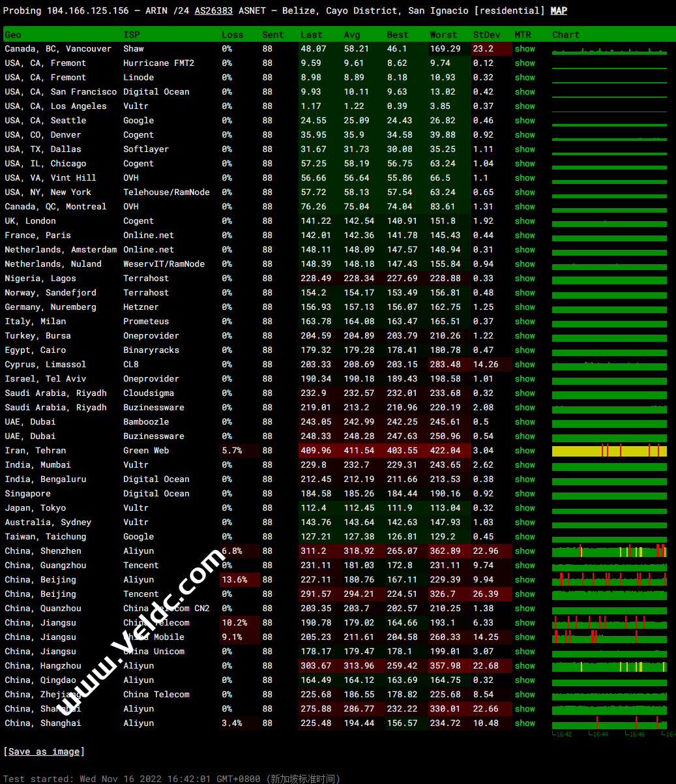Show MTR for France Paris Online.net
This screenshot has height=784, width=676.
point(525,235)
